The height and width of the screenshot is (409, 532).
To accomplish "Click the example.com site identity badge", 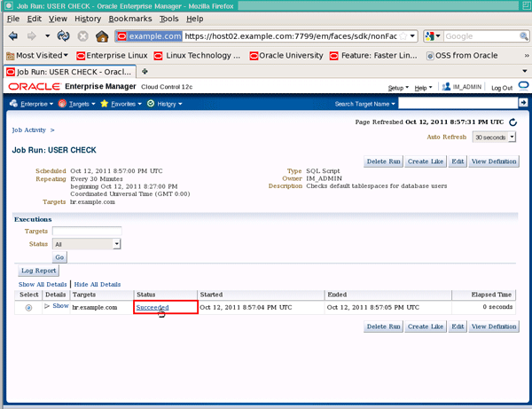I will (x=149, y=36).
